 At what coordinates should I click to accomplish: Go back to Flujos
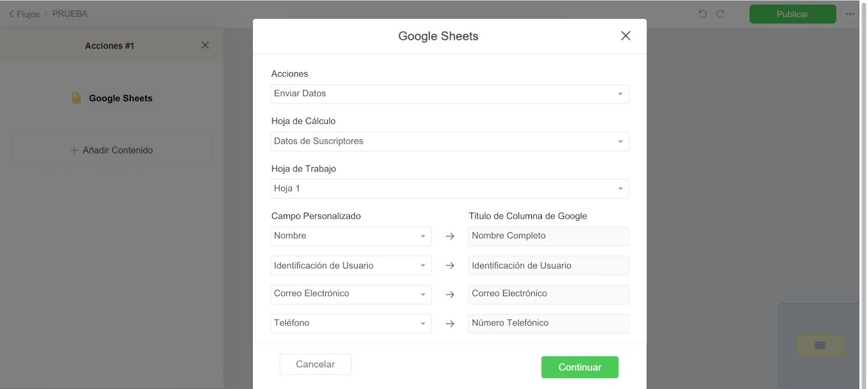click(x=24, y=14)
